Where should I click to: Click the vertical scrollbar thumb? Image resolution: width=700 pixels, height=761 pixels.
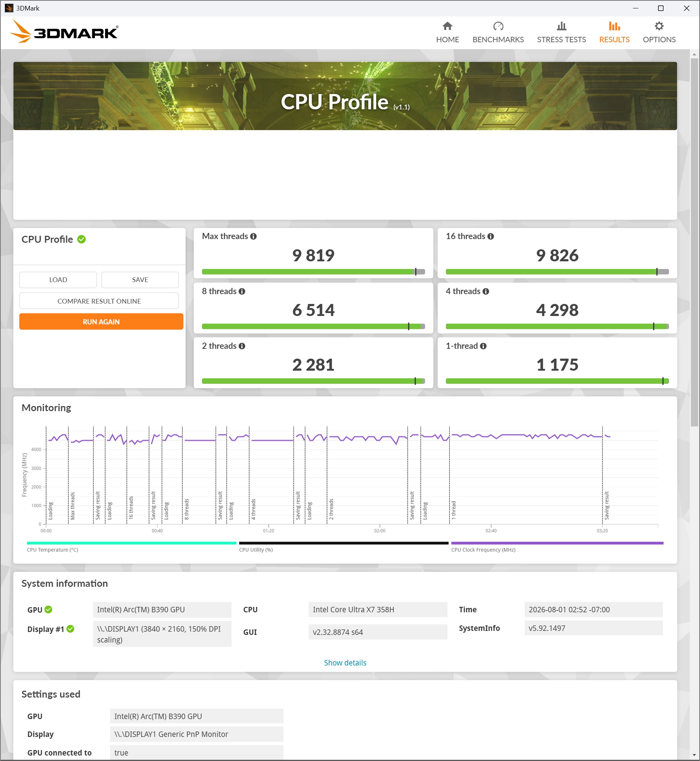(x=694, y=242)
